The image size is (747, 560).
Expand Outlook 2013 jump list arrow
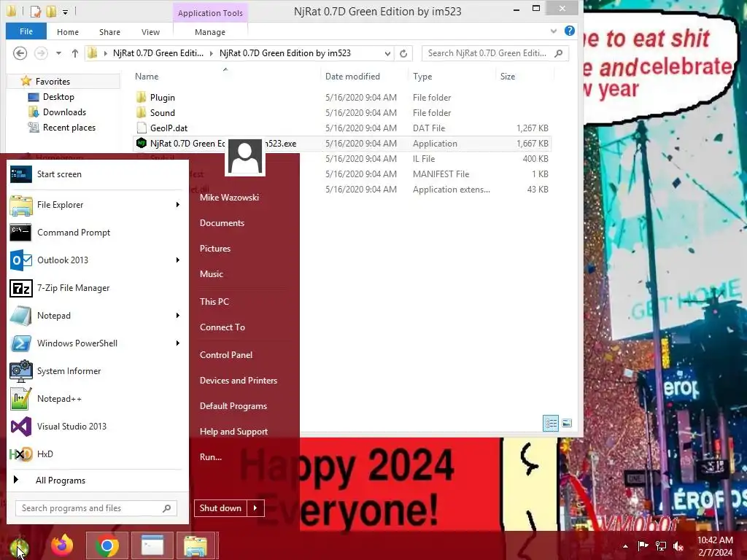click(178, 260)
